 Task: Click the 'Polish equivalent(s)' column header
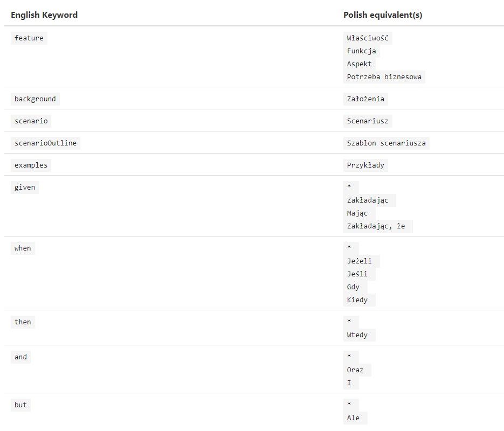383,15
